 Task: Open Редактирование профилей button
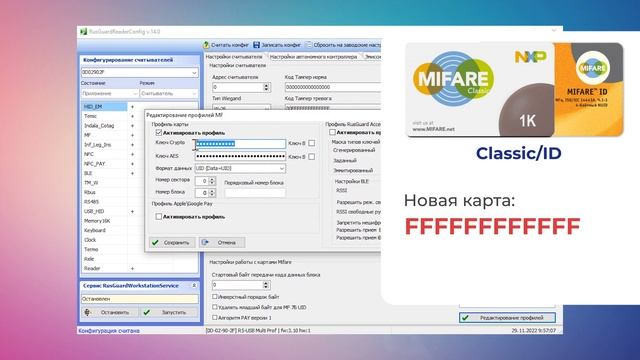pyautogui.click(x=507, y=318)
